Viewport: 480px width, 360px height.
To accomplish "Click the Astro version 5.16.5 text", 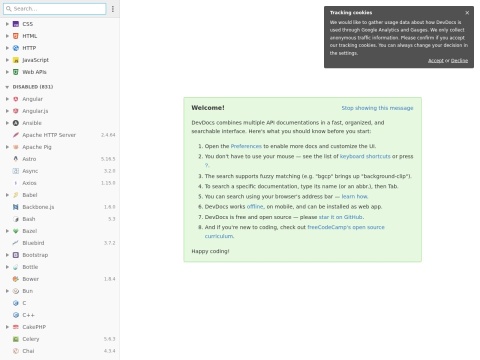I will coord(108,159).
